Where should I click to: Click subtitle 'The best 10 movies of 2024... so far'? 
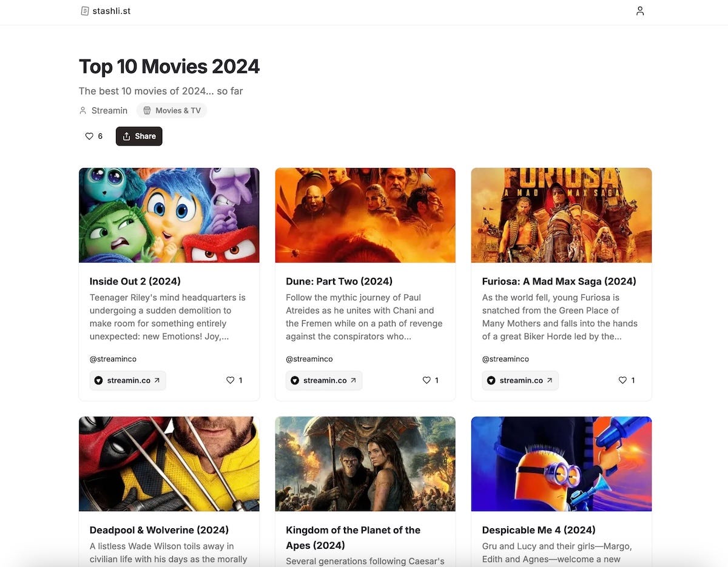[x=161, y=91]
